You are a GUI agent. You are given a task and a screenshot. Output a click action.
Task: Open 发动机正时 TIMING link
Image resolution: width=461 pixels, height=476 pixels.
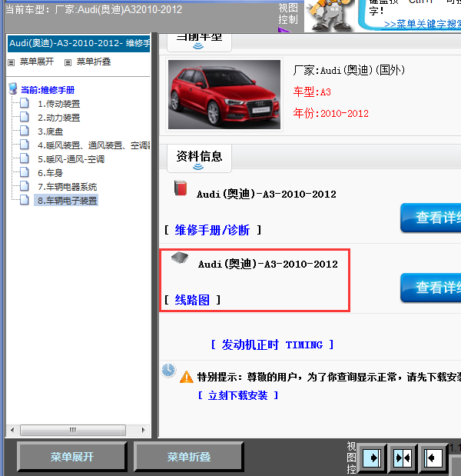(272, 345)
